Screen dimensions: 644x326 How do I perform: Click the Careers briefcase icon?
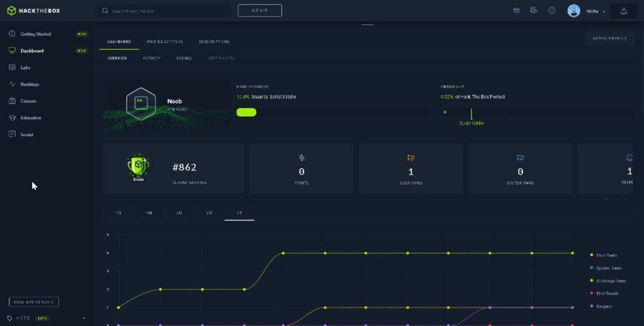coord(12,101)
